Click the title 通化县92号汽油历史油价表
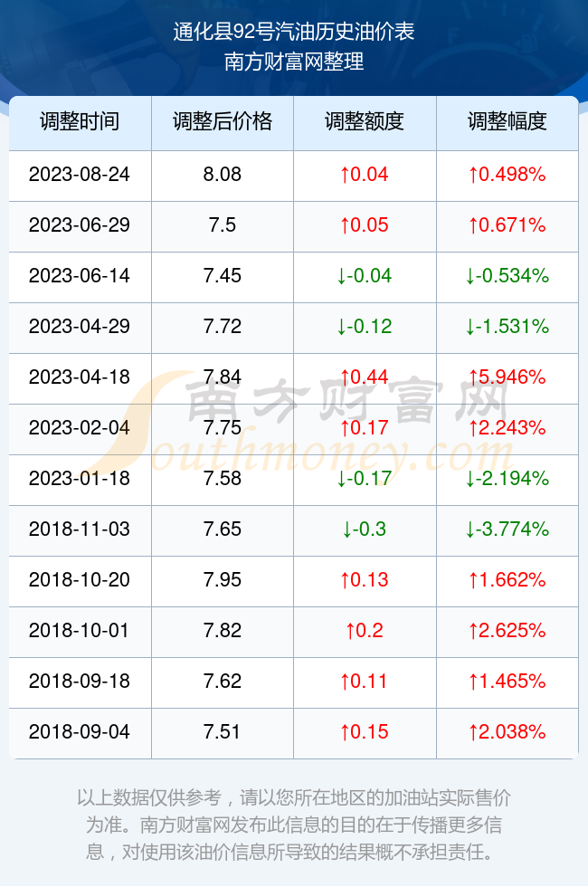The height and width of the screenshot is (887, 588). point(294,32)
